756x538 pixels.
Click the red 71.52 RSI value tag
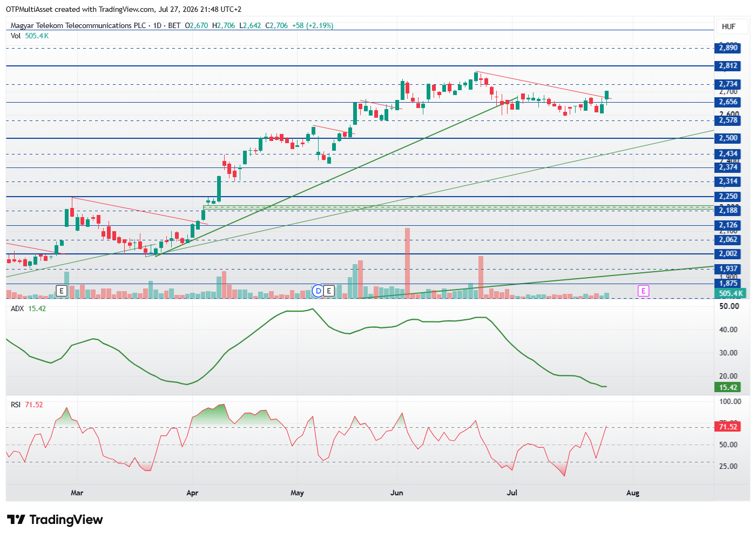click(x=727, y=427)
